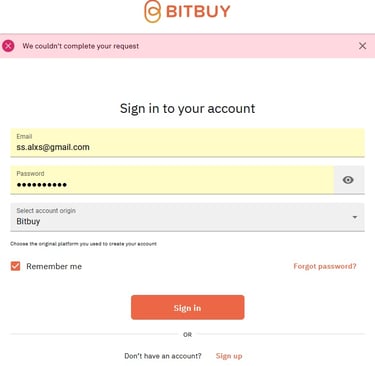Click the Bitbuy logo icon

pyautogui.click(x=152, y=12)
